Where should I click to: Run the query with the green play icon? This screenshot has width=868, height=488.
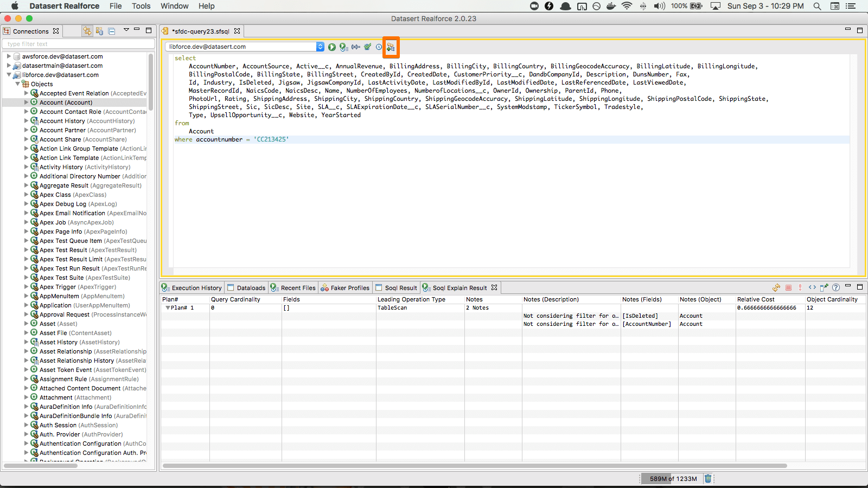pos(332,47)
